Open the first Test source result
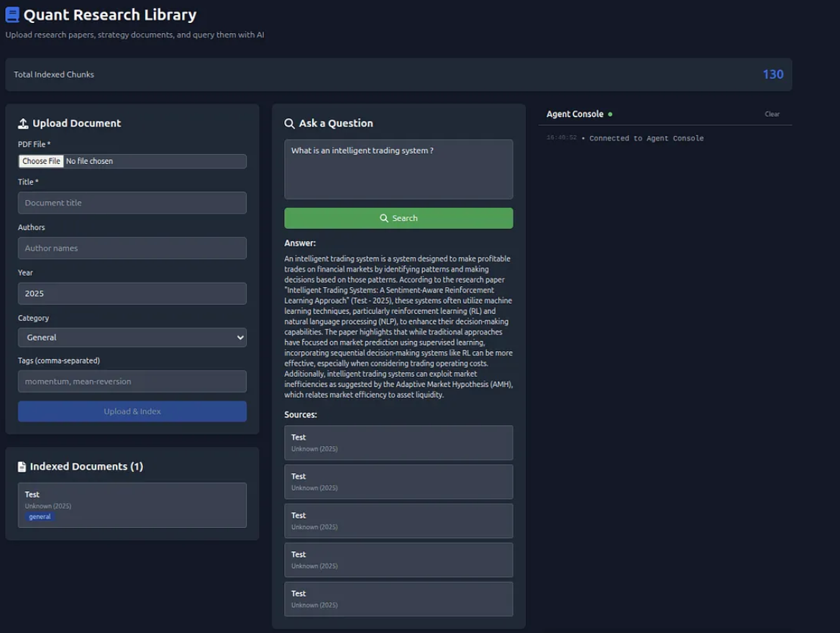The image size is (840, 633). (398, 442)
